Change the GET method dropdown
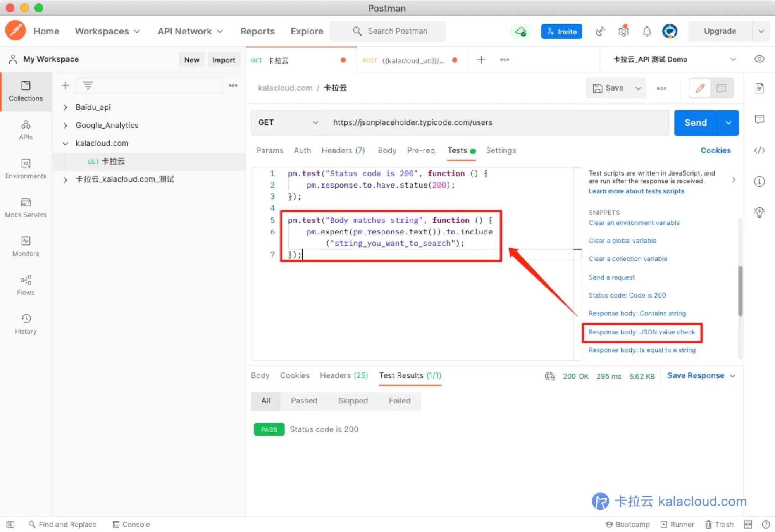Screen dimensions: 775x532 coord(288,122)
